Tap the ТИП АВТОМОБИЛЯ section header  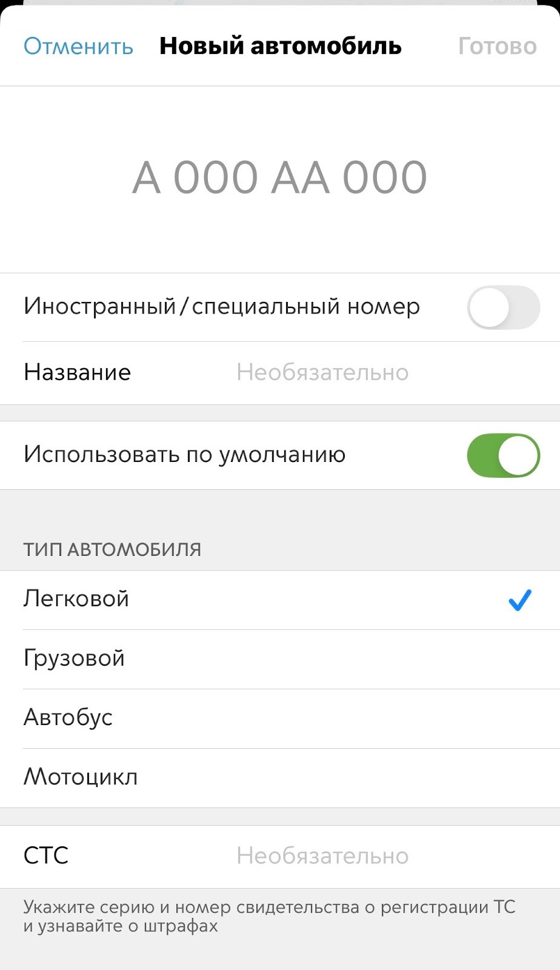click(x=112, y=549)
